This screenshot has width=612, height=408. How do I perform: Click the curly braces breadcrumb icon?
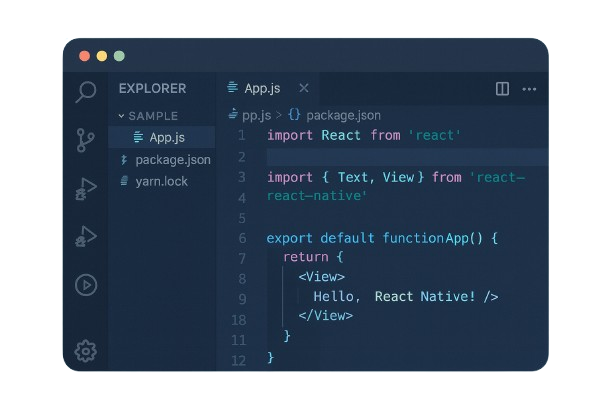click(x=294, y=115)
